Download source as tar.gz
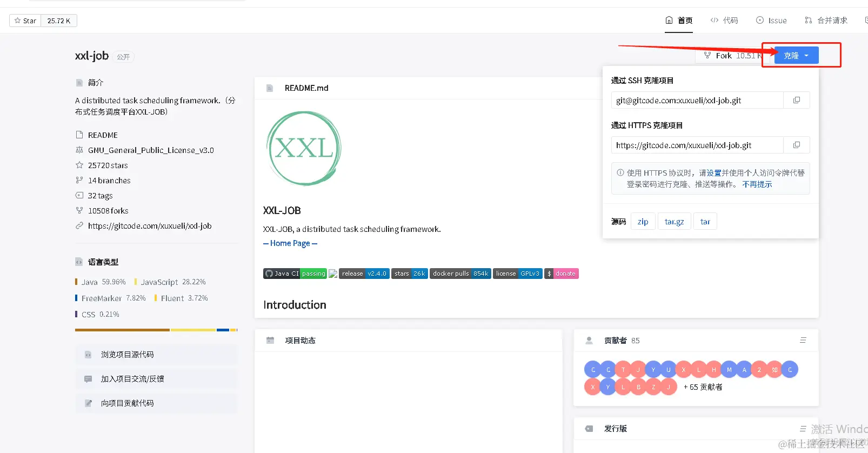This screenshot has height=453, width=868. (674, 222)
